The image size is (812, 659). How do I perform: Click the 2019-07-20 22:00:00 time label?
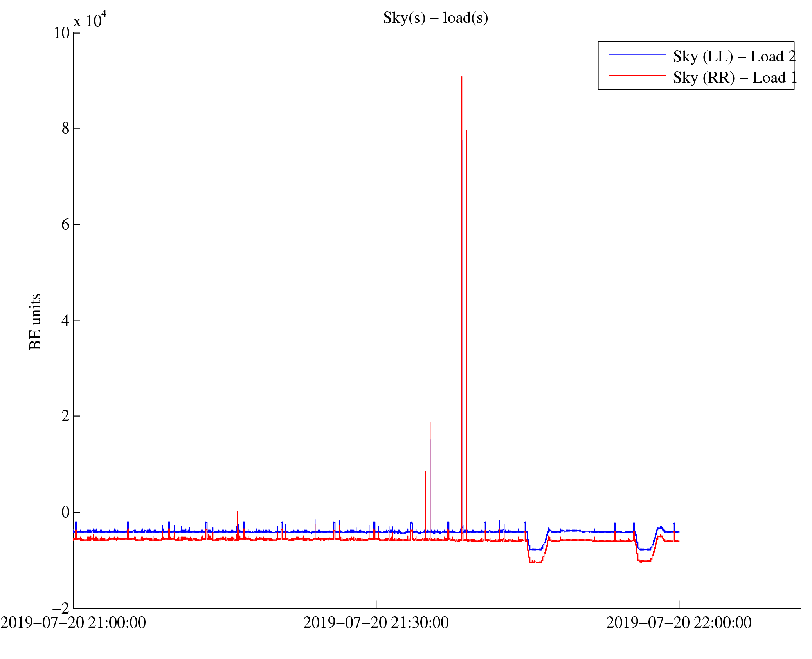679,623
